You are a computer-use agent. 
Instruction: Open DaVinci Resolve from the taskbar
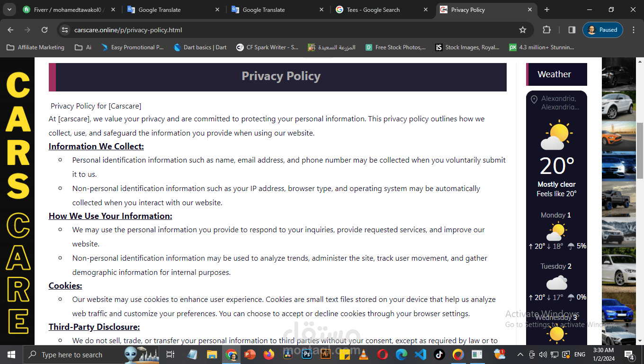coord(287,355)
